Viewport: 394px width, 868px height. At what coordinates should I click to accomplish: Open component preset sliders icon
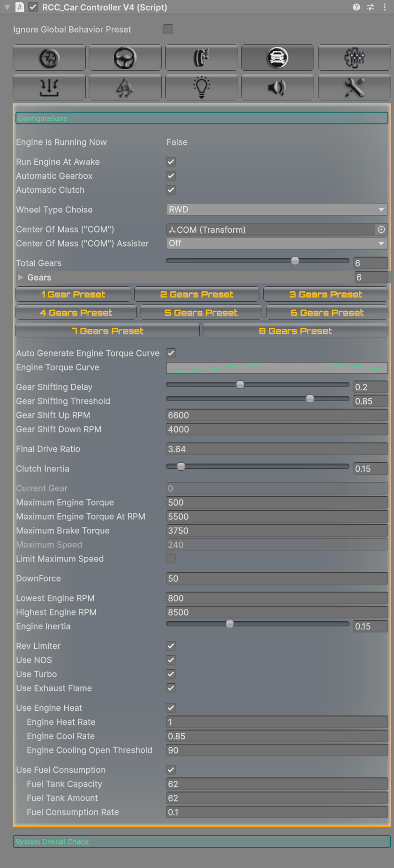coord(371,7)
